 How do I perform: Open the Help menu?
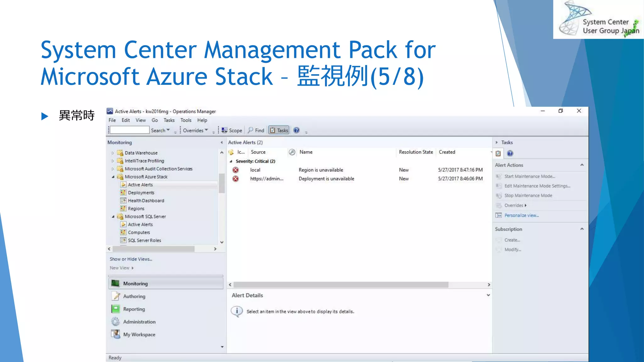click(x=202, y=120)
